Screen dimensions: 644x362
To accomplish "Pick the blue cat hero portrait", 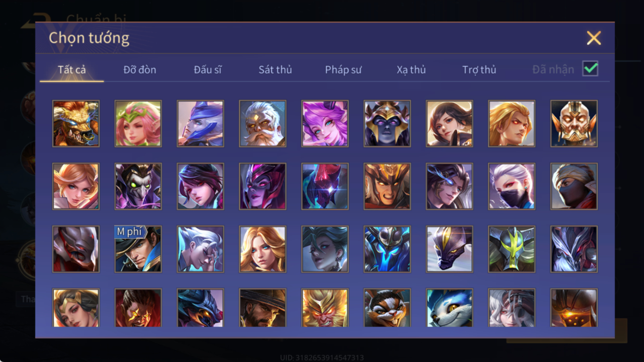I will point(449,308).
